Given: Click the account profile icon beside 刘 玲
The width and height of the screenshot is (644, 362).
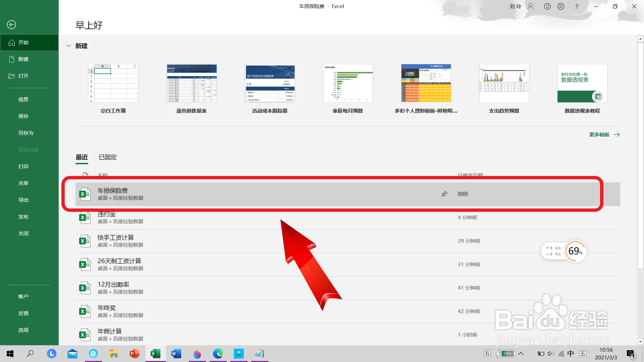Looking at the screenshot, I should click(x=531, y=6).
